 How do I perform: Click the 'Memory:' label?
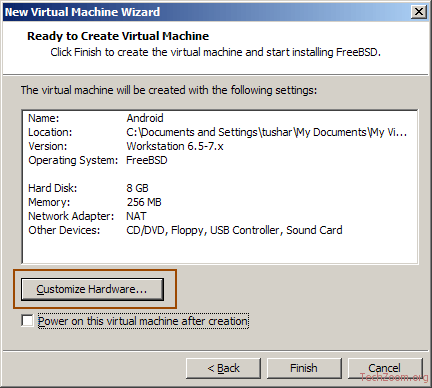coord(49,202)
